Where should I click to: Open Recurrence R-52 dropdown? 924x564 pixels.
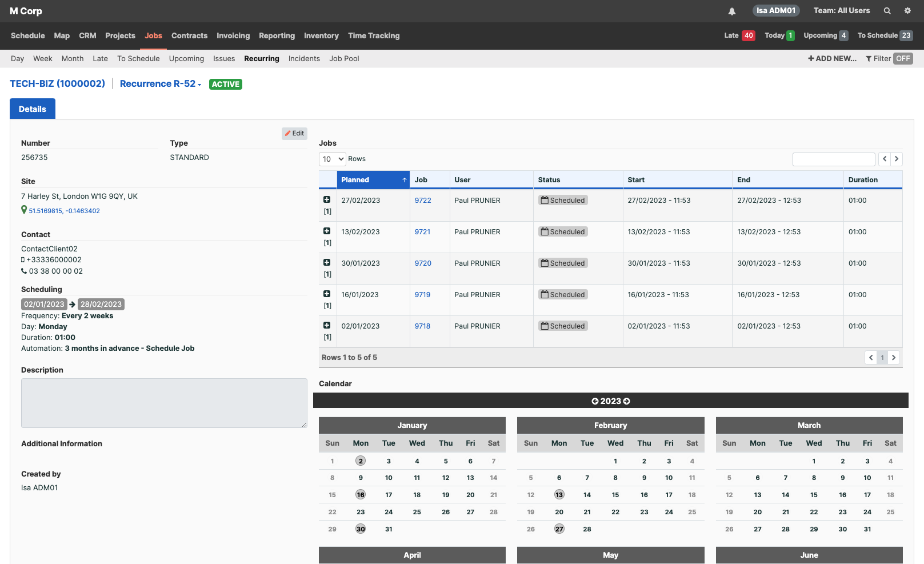tap(161, 84)
